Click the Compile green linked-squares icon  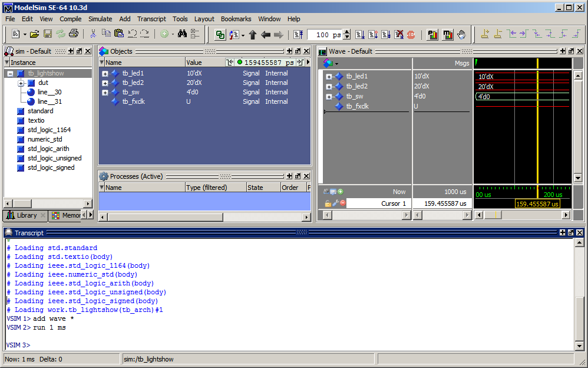220,35
